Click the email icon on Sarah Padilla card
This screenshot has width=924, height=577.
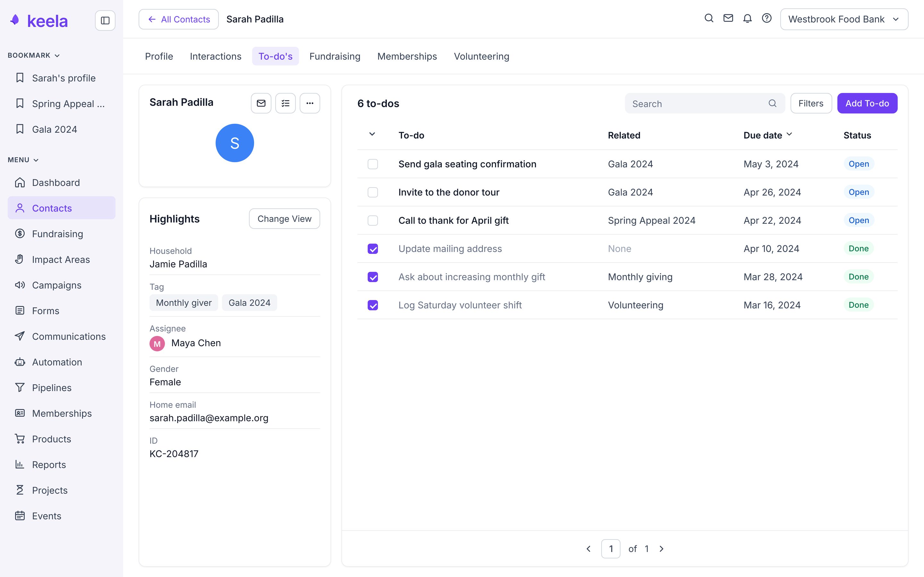click(x=261, y=103)
